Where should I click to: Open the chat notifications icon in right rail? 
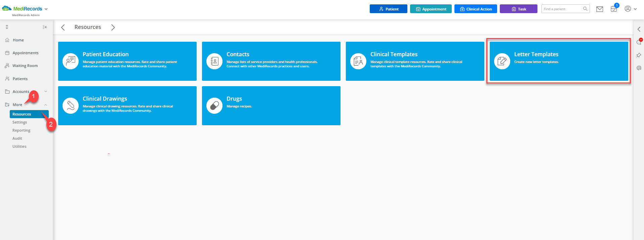[639, 42]
